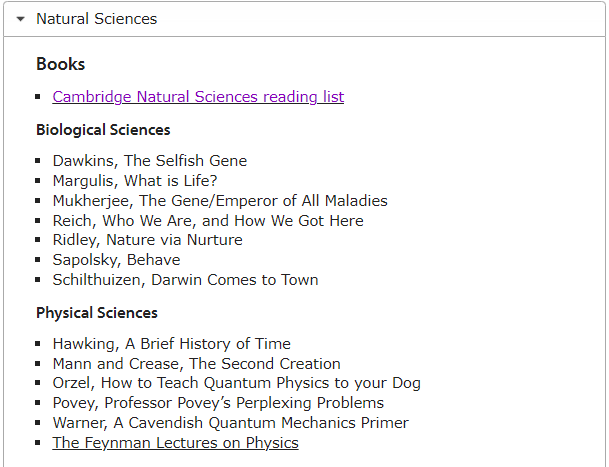Click Sapolsky, Behave list item

coord(116,260)
